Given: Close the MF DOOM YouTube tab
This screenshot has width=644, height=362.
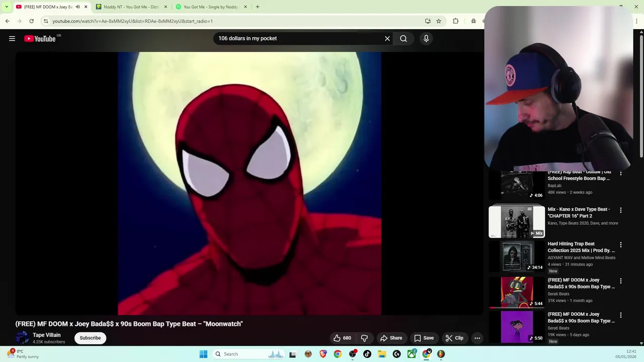Looking at the screenshot, I should [86, 7].
